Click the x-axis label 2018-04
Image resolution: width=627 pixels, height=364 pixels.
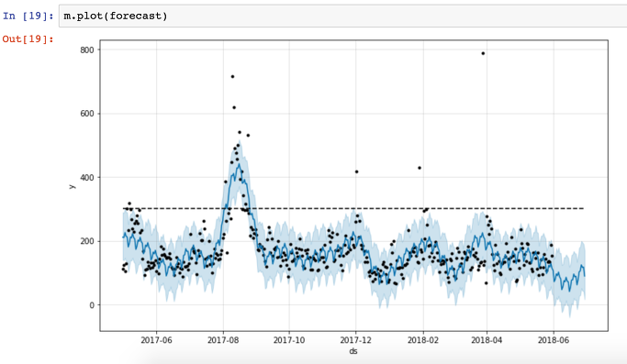pos(487,340)
